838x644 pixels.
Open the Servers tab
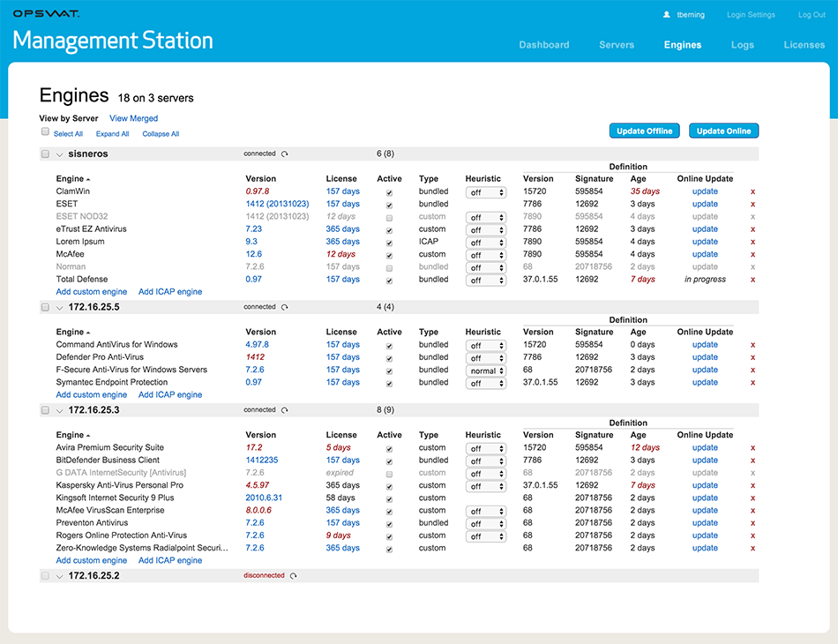click(x=617, y=45)
